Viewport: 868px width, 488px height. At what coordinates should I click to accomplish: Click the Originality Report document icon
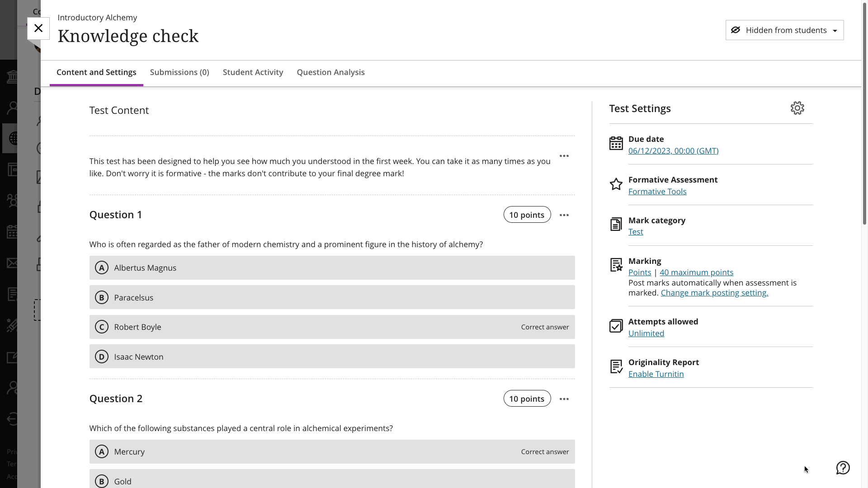click(x=616, y=366)
